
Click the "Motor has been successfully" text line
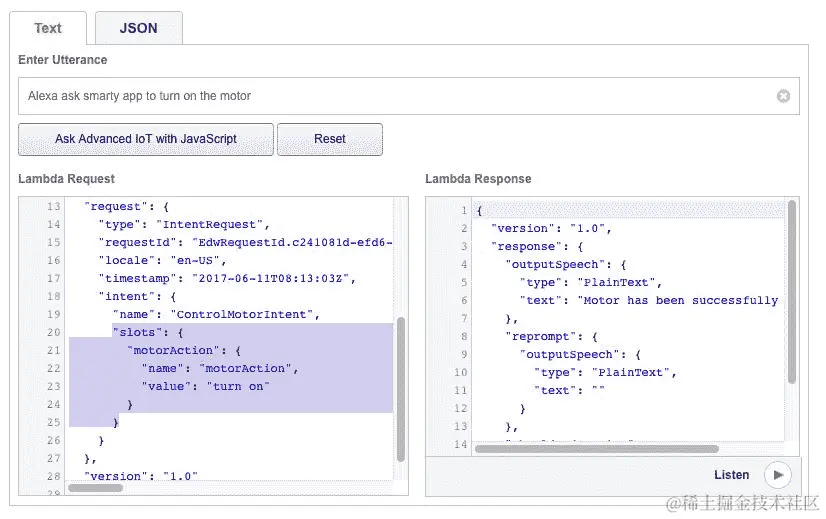tap(649, 300)
